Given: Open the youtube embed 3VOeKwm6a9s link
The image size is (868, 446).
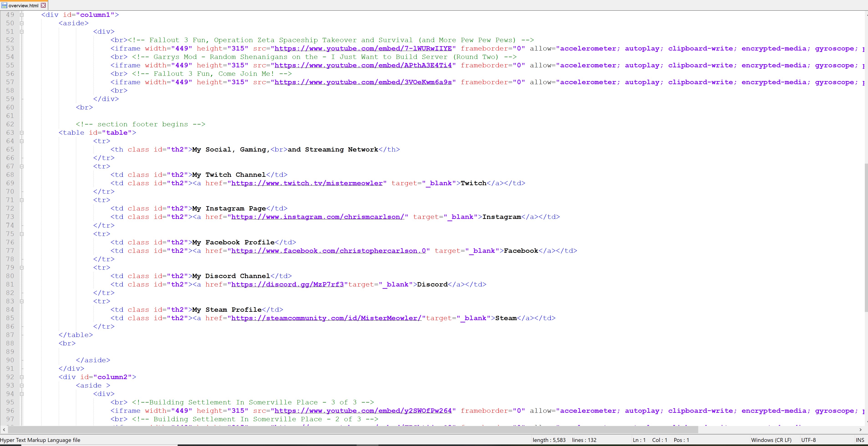Looking at the screenshot, I should [363, 82].
